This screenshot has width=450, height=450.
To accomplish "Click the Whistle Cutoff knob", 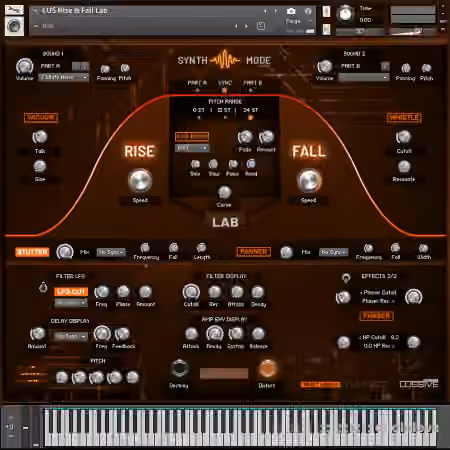I will (404, 137).
